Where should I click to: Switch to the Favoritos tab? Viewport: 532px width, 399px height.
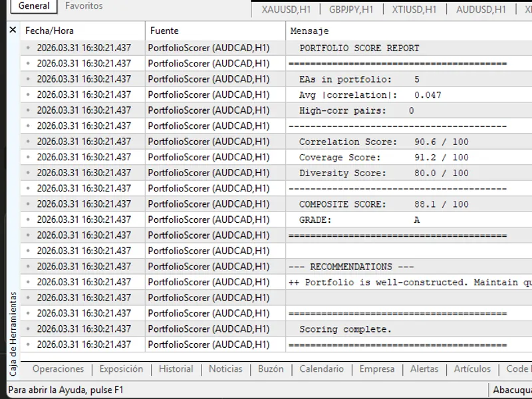click(84, 6)
